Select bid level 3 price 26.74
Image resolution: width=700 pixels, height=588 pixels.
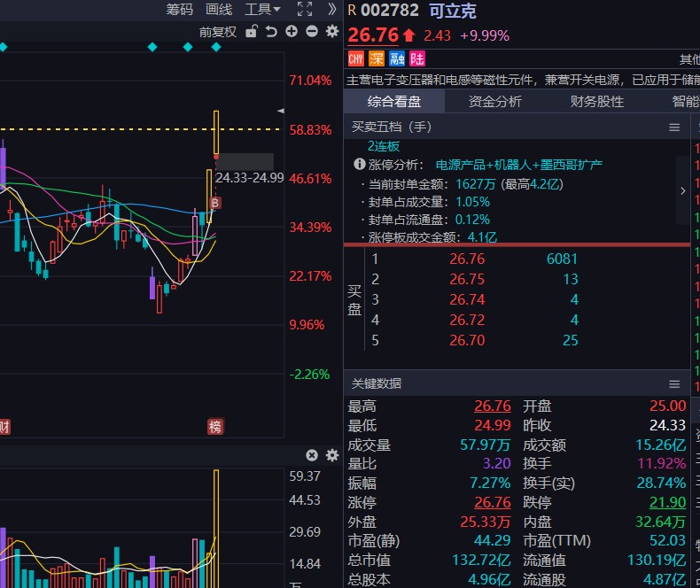pos(467,299)
